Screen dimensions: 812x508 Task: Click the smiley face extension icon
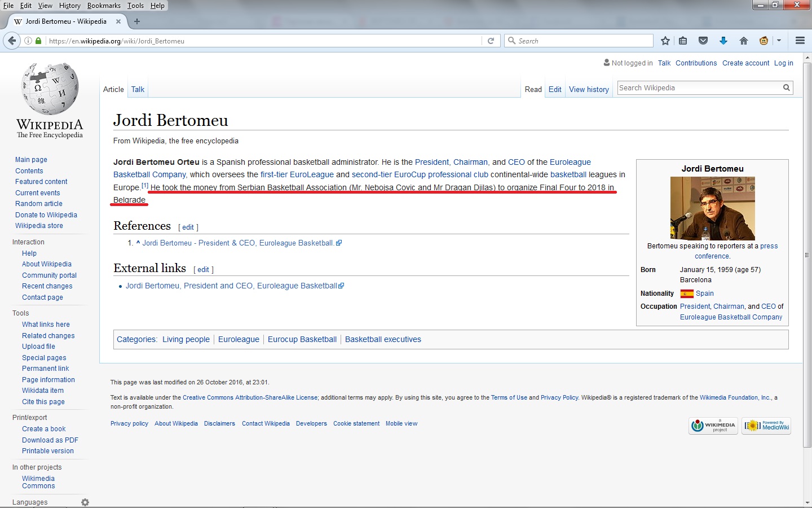764,41
